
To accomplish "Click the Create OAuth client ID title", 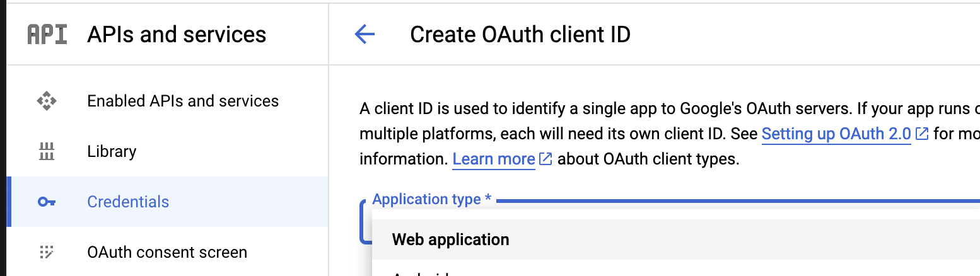I will [520, 34].
